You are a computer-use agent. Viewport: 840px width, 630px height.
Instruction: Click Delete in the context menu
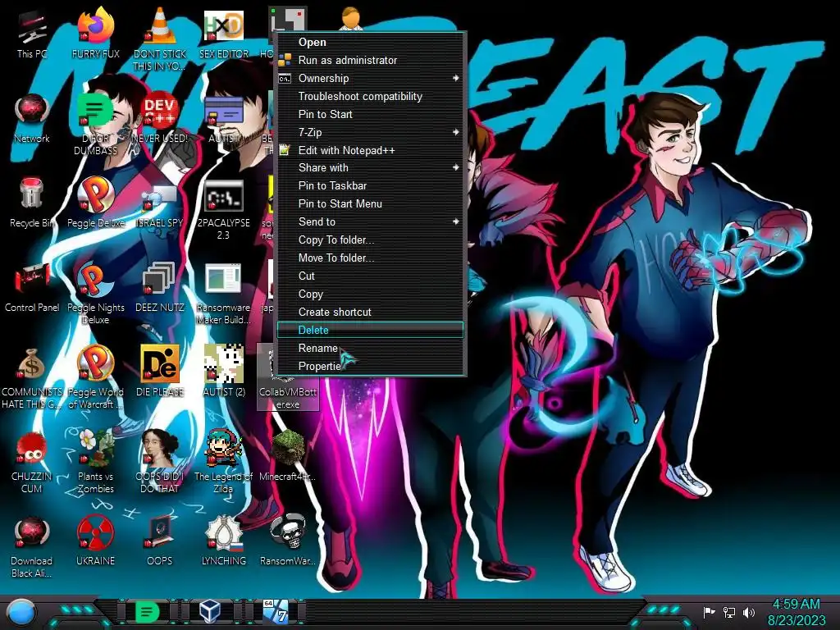[370, 330]
